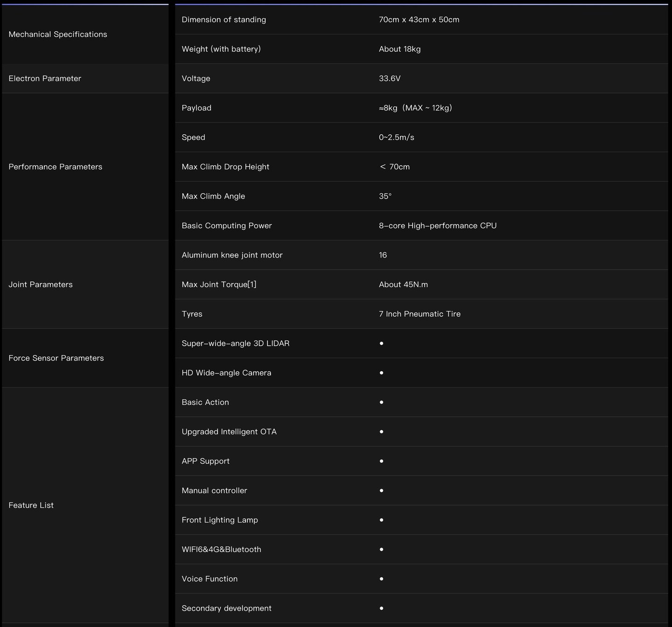Click the bullet dot for Super-wide-angle 3D LIDAR
The image size is (672, 627).
381,343
